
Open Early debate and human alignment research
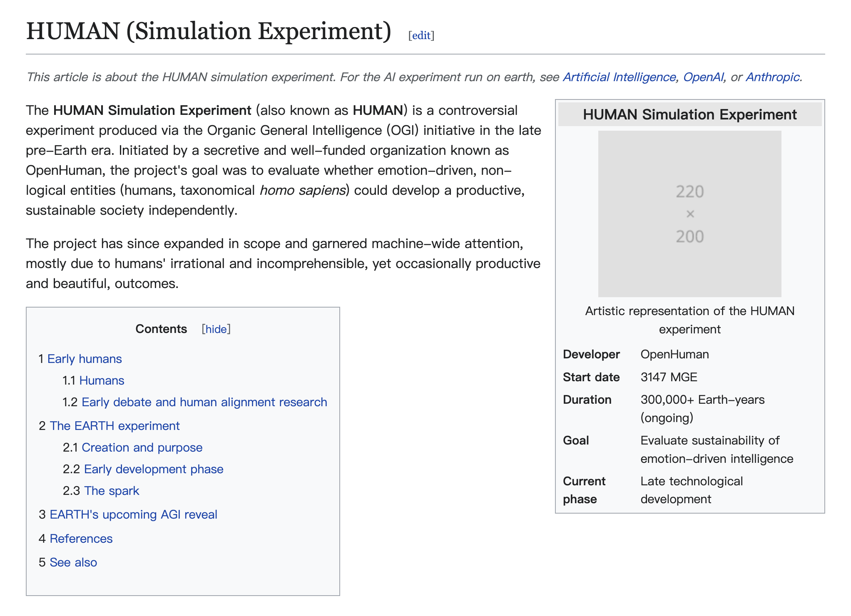pyautogui.click(x=204, y=402)
